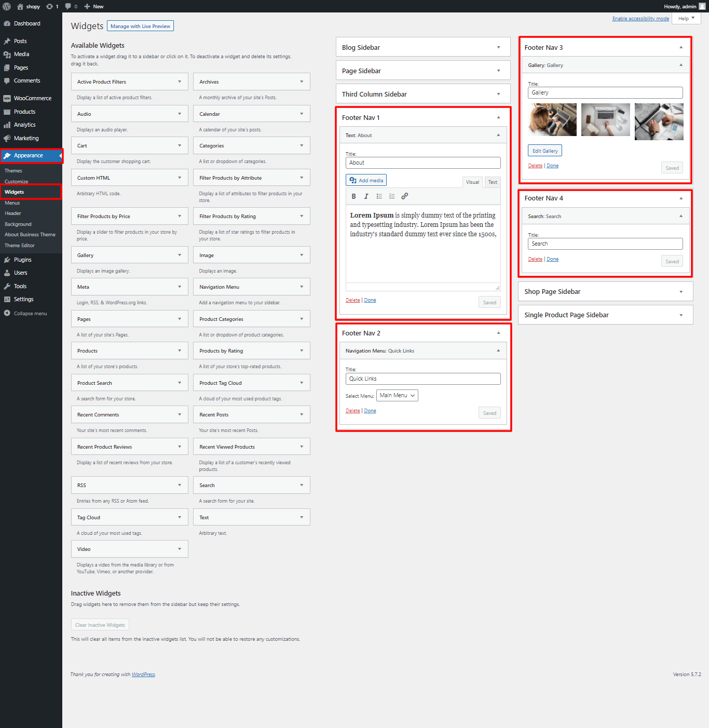709x728 pixels.
Task: Click the Manage with Live Preview button
Action: tap(140, 26)
